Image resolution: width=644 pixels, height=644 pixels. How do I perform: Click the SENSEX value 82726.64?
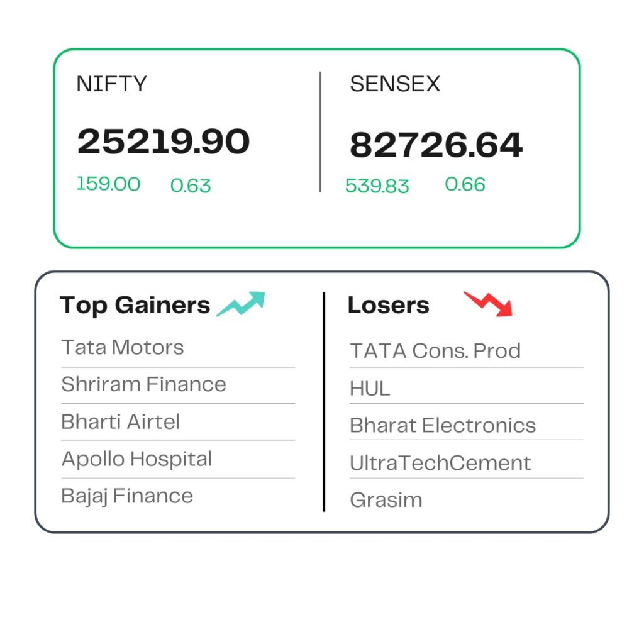coord(436,145)
